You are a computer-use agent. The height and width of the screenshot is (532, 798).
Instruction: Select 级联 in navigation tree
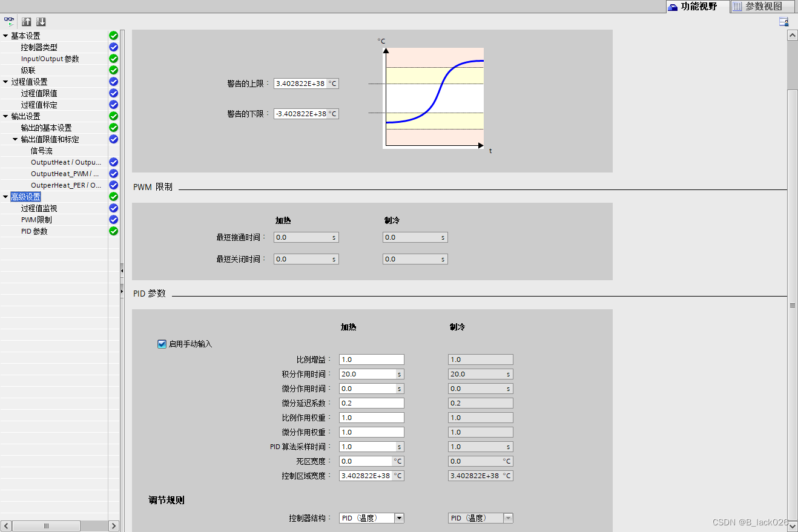coord(28,70)
